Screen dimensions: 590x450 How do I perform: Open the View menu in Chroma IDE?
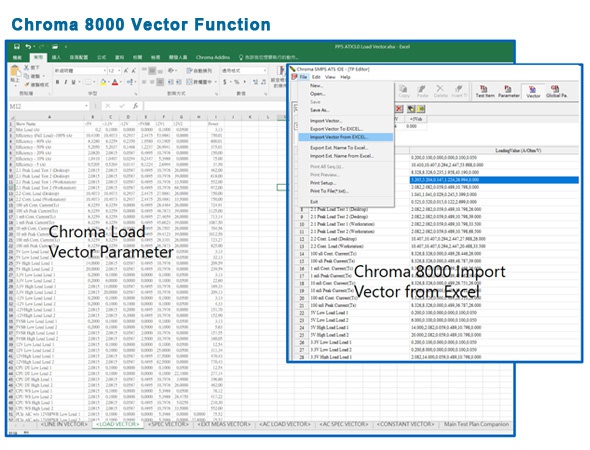pyautogui.click(x=330, y=77)
